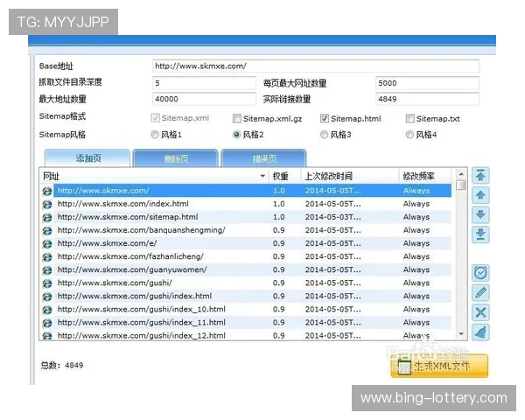The image size is (525, 420).
Task: Click browser icon beside index.html row
Action: tap(47, 204)
